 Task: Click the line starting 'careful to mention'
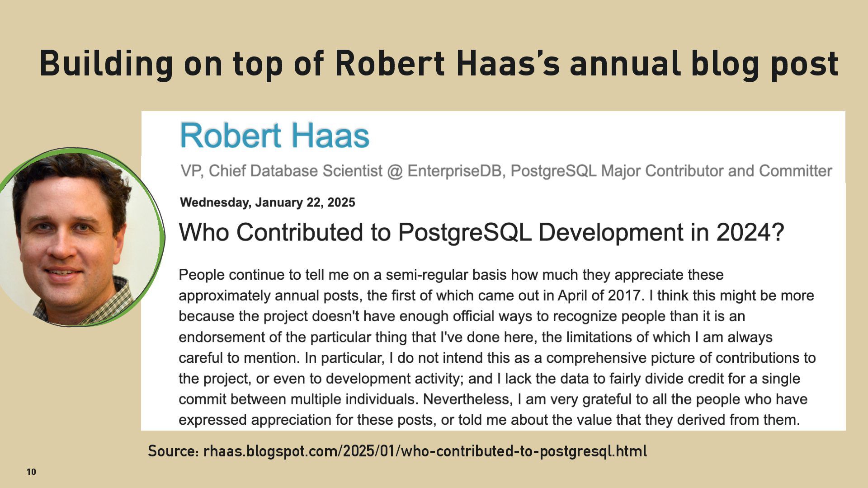click(x=497, y=358)
